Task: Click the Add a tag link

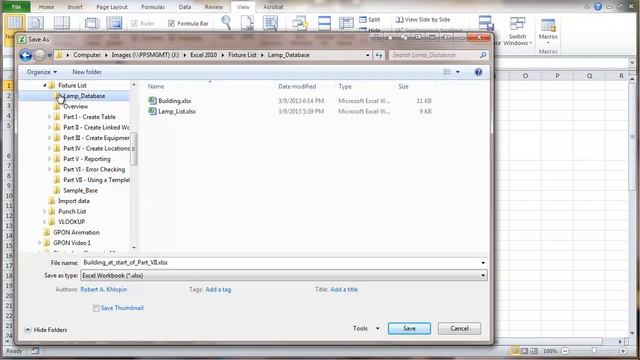Action: [x=218, y=289]
